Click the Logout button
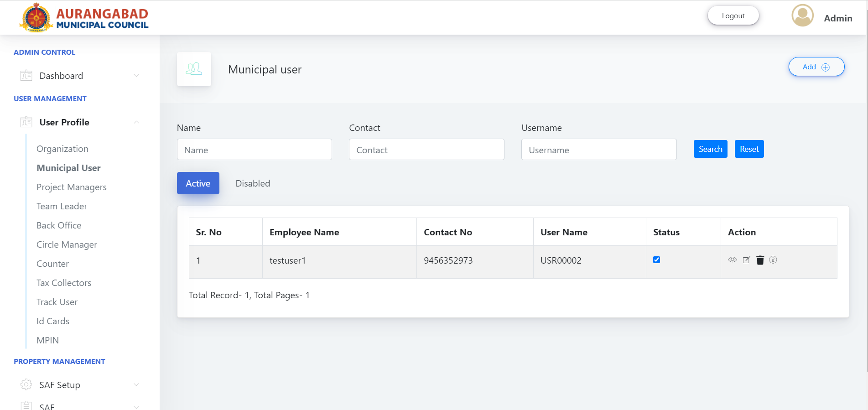 pos(733,16)
